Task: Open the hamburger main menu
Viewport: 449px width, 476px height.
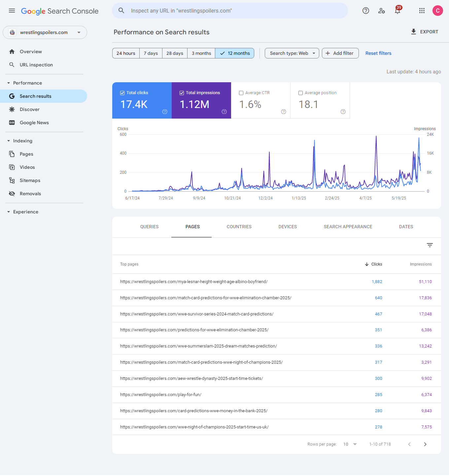Action: [x=12, y=11]
